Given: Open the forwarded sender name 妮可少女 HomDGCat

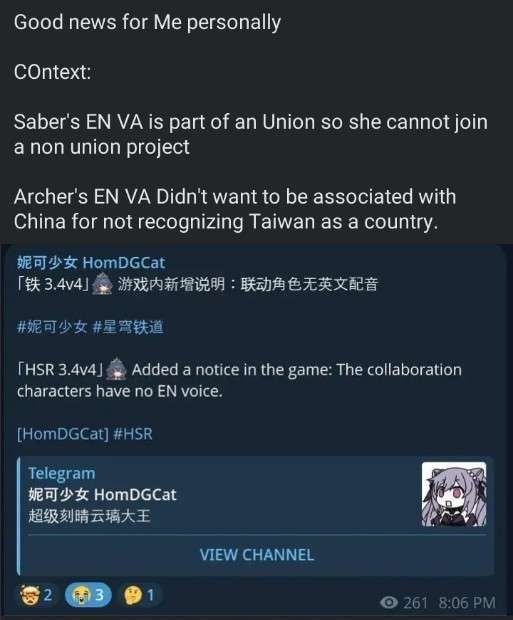Looking at the screenshot, I should pyautogui.click(x=91, y=263).
